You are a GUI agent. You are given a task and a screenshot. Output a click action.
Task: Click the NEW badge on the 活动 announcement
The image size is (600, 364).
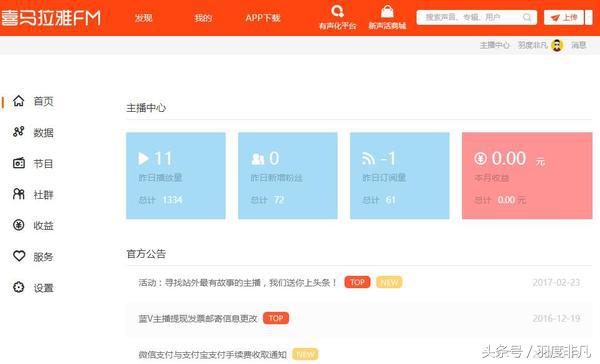pyautogui.click(x=389, y=282)
